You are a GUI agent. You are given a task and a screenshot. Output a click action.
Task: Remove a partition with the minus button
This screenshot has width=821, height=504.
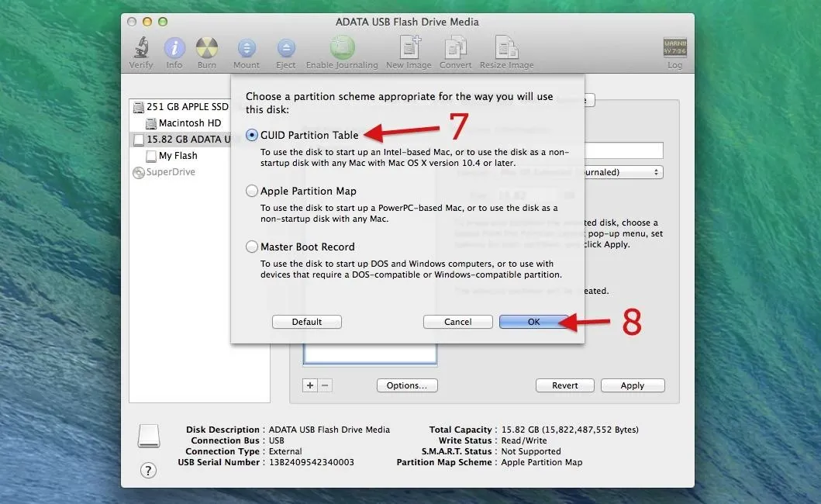click(325, 385)
